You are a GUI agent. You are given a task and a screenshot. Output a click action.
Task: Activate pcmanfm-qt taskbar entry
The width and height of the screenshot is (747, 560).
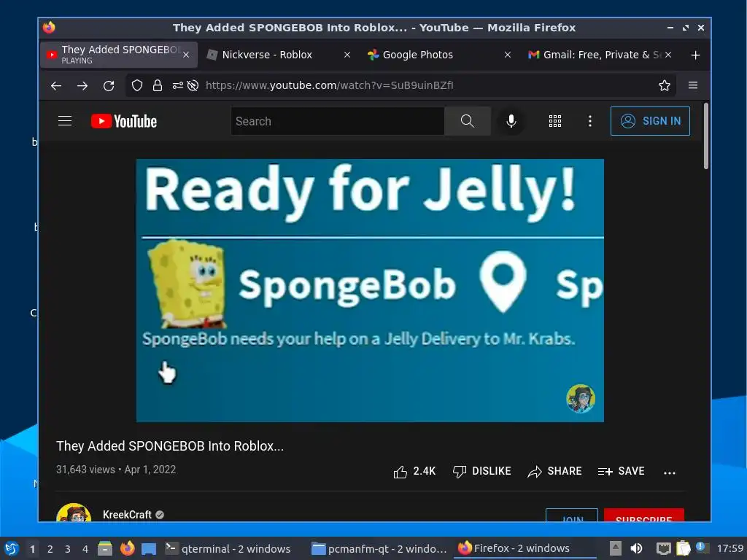(379, 549)
